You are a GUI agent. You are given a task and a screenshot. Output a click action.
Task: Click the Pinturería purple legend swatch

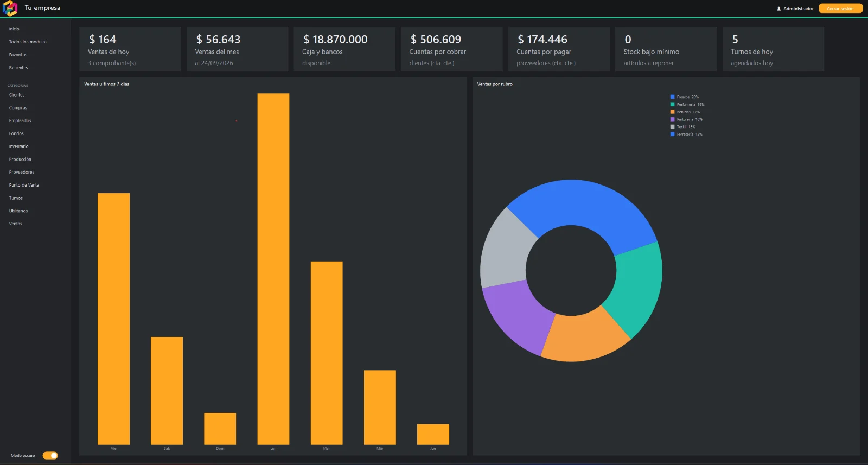(x=672, y=119)
